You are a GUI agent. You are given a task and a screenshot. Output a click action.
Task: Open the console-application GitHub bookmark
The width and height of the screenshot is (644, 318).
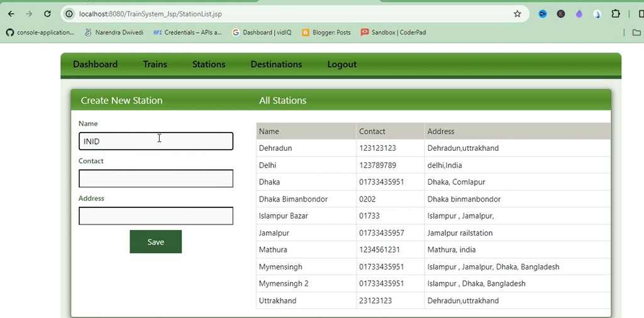point(40,33)
